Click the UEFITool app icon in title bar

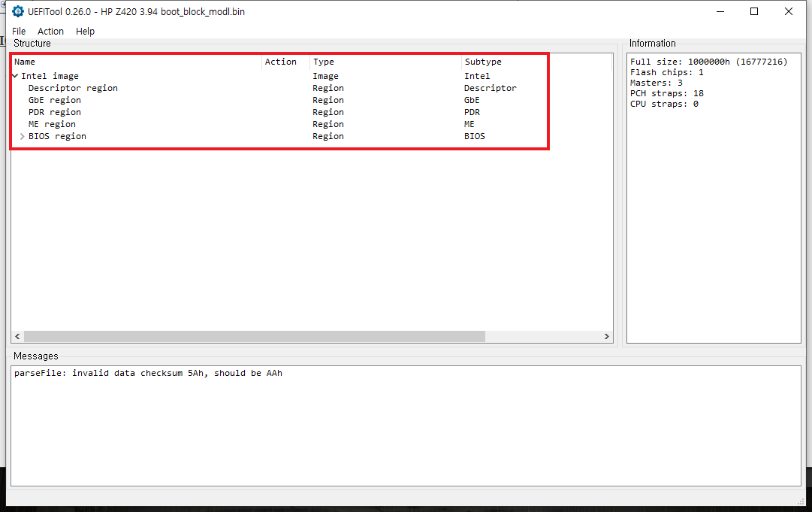point(17,11)
